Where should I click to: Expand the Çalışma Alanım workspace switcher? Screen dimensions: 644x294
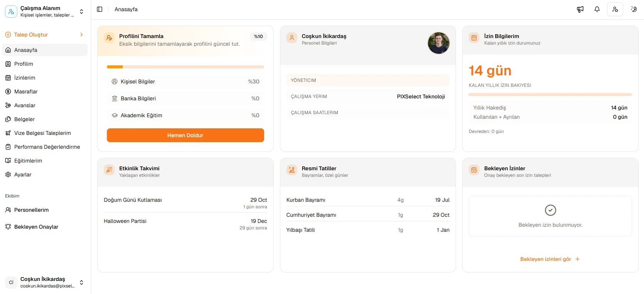click(45, 12)
